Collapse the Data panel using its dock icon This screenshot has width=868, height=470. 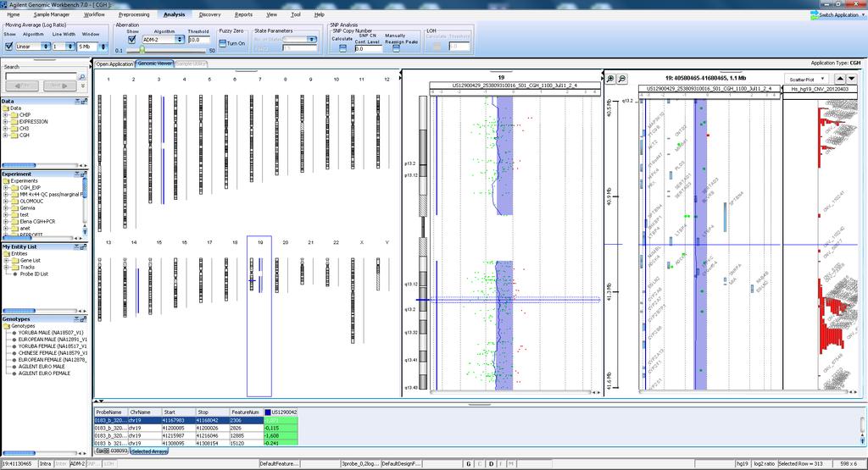click(78, 101)
